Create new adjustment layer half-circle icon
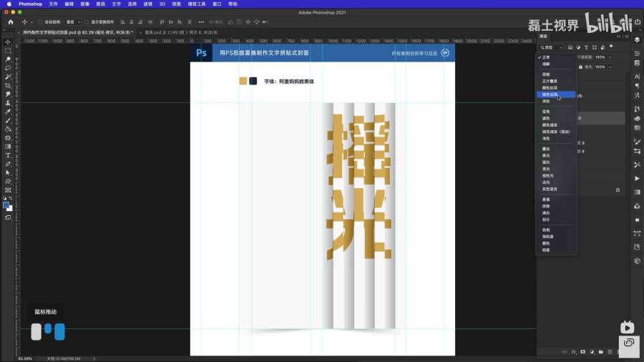Viewport: 644px width, 362px height. 592,352
